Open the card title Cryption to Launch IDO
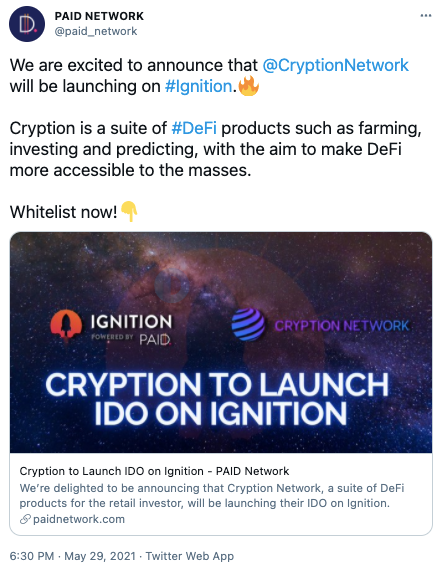Screen dimensions: 440x571 pyautogui.click(x=154, y=471)
